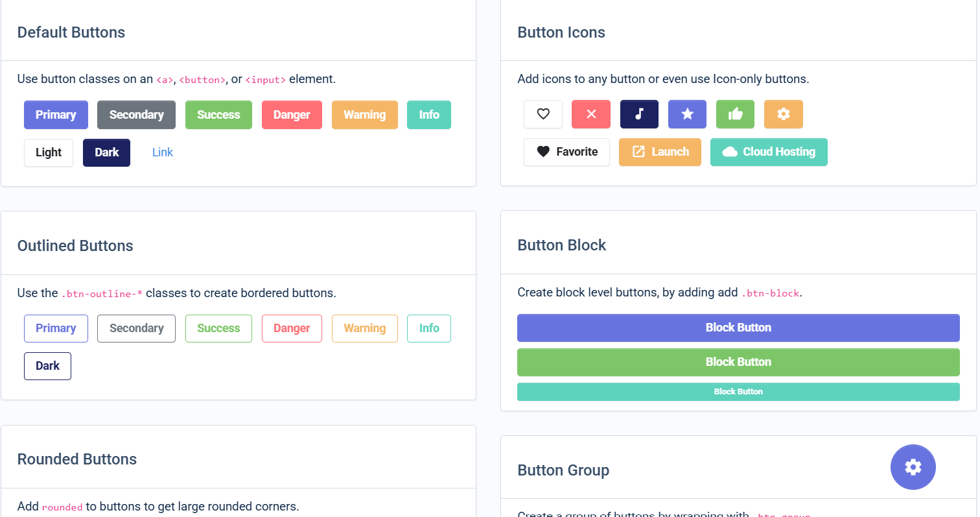Click the heart outline icon button
This screenshot has width=980, height=517.
pyautogui.click(x=543, y=114)
